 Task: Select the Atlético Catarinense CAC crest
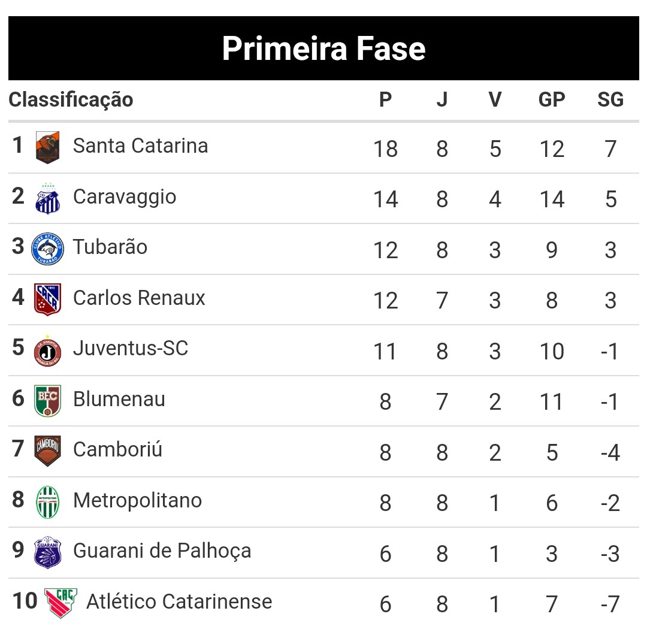pos(61,603)
